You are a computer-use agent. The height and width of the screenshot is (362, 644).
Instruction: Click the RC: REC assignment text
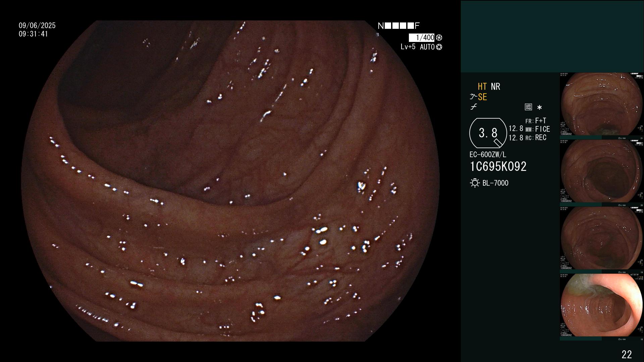click(x=536, y=137)
